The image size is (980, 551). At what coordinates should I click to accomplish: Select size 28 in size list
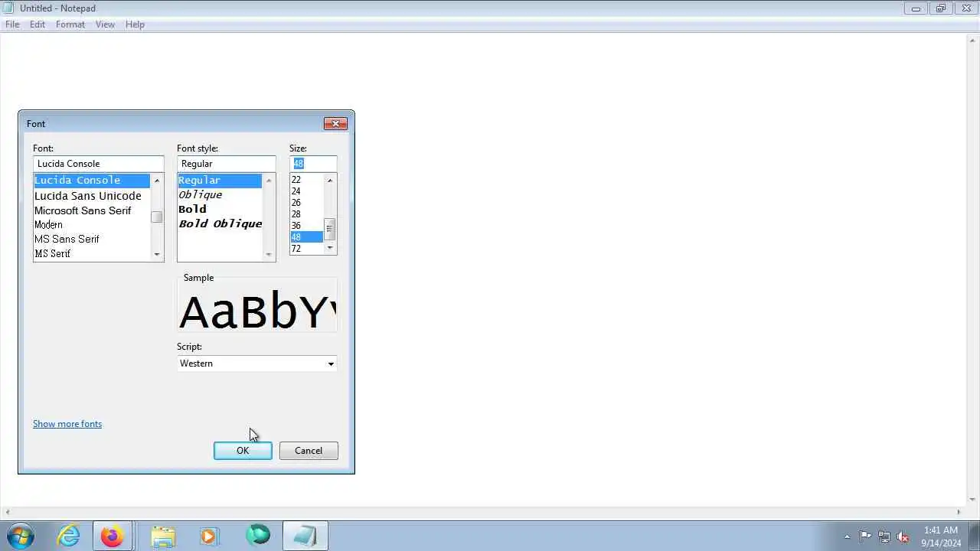coord(307,214)
